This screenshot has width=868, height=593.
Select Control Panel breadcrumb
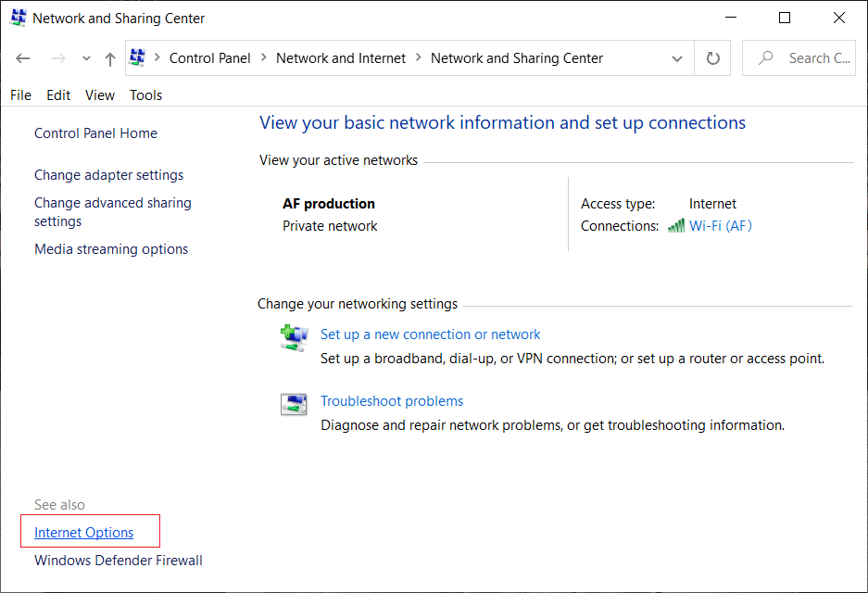[209, 58]
